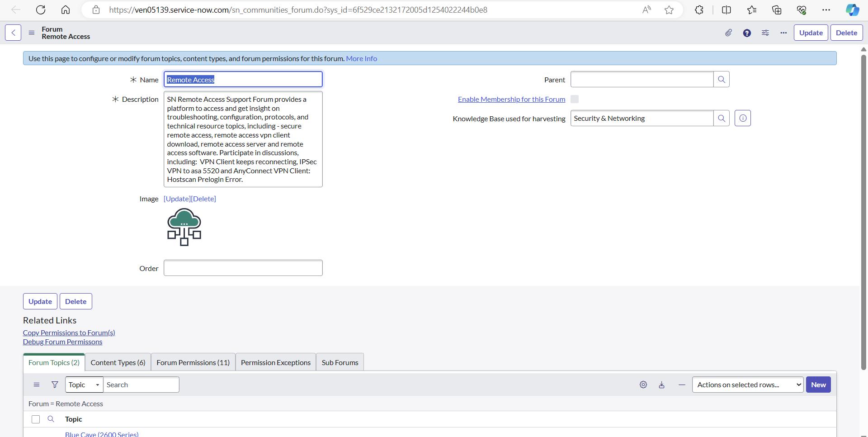Open Sub Forums tab
The height and width of the screenshot is (437, 868).
point(340,362)
